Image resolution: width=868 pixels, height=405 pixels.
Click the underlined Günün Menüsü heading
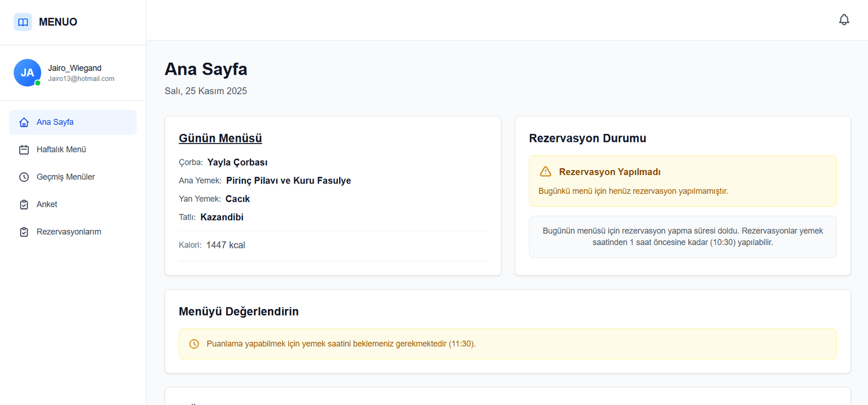[220, 138]
